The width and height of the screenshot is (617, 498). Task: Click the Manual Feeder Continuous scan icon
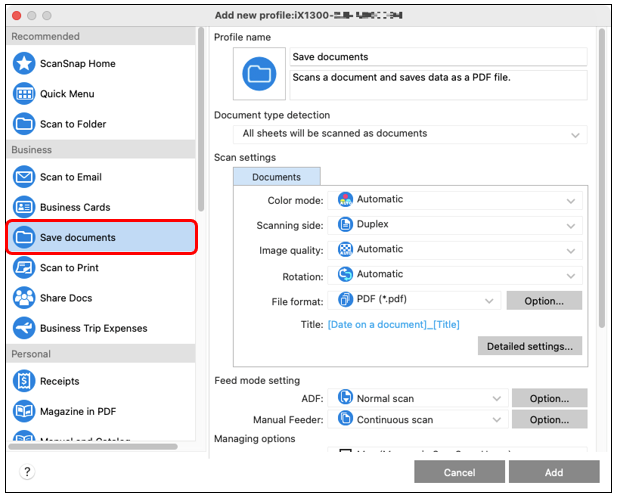[x=345, y=418]
